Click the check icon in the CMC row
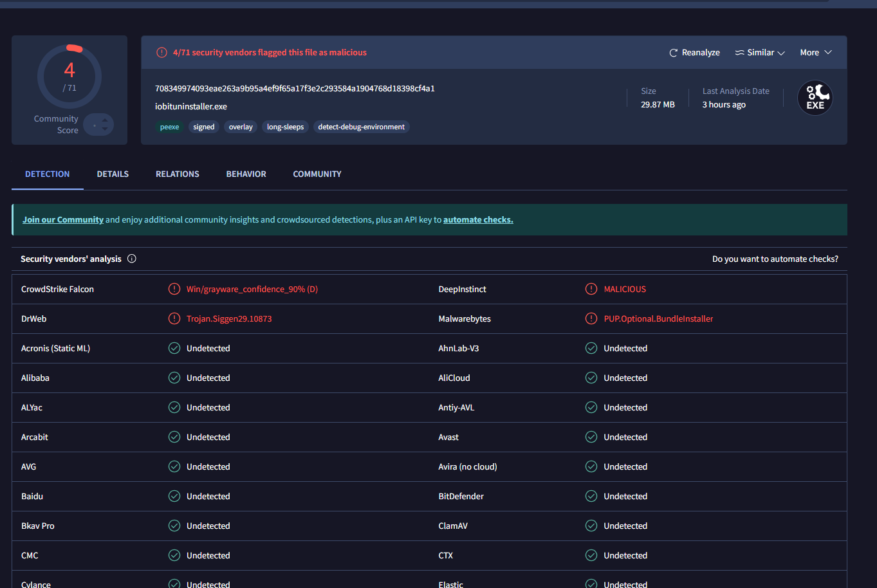This screenshot has width=877, height=588. pos(174,555)
